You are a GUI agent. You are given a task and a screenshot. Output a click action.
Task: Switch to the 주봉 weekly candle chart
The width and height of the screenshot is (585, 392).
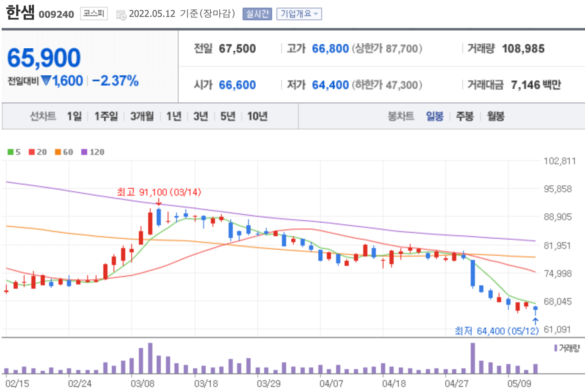464,116
